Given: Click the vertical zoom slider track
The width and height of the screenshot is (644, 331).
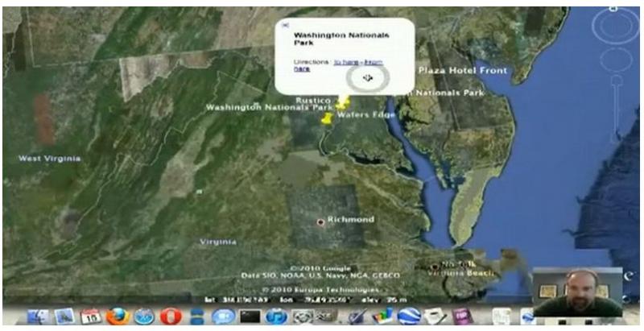Looking at the screenshot, I should click(x=615, y=107).
